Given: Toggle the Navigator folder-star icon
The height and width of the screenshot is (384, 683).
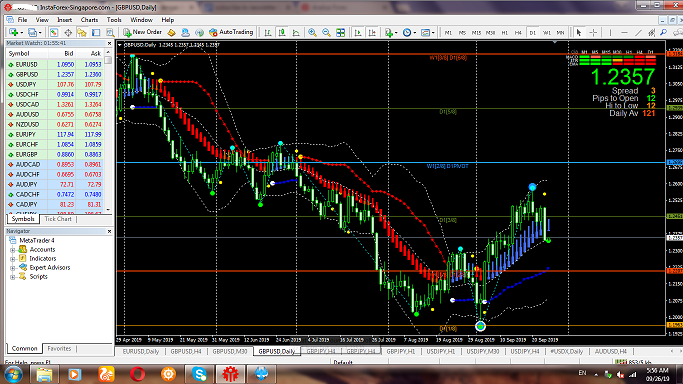Looking at the screenshot, I should click(82, 32).
